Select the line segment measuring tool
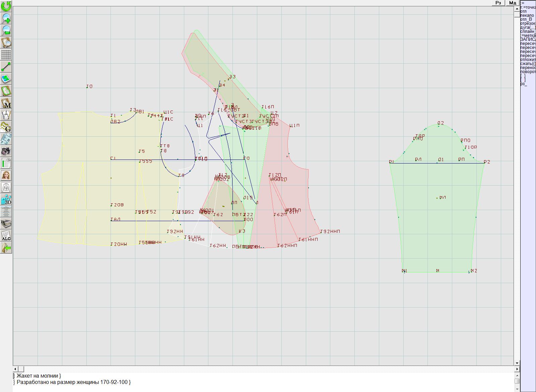The image size is (536, 392). click(6, 67)
